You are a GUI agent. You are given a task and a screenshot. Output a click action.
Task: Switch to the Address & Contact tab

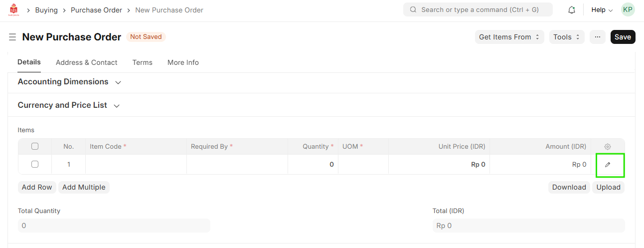coord(86,62)
